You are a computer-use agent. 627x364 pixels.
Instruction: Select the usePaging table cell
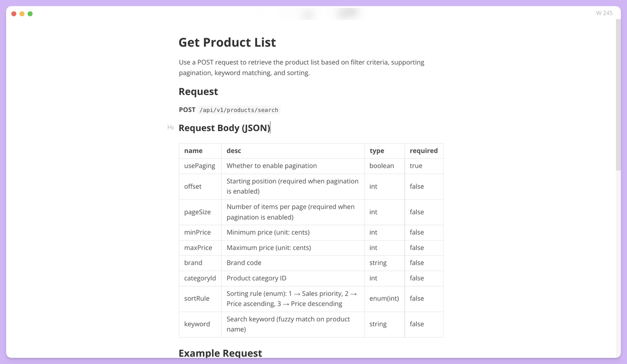[x=199, y=166]
